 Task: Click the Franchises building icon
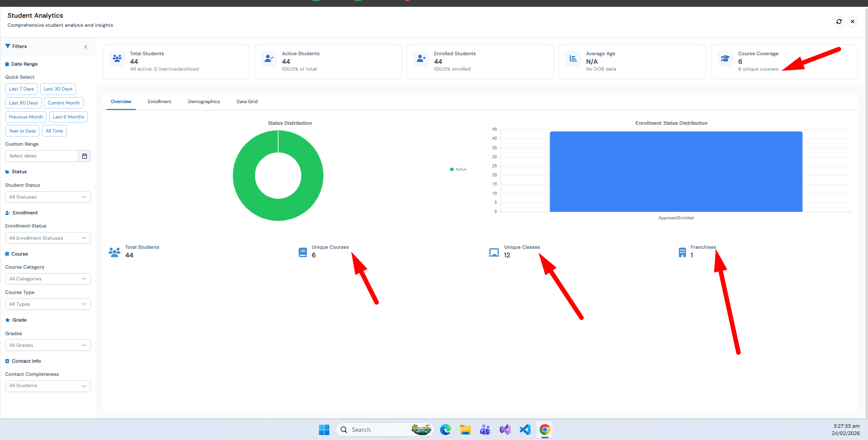point(682,252)
